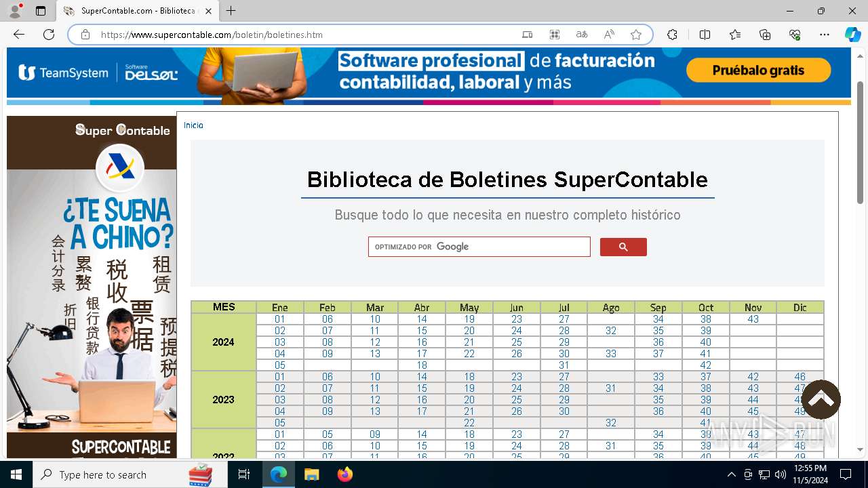The width and height of the screenshot is (868, 488).
Task: Open the notifications center
Action: coord(846,474)
